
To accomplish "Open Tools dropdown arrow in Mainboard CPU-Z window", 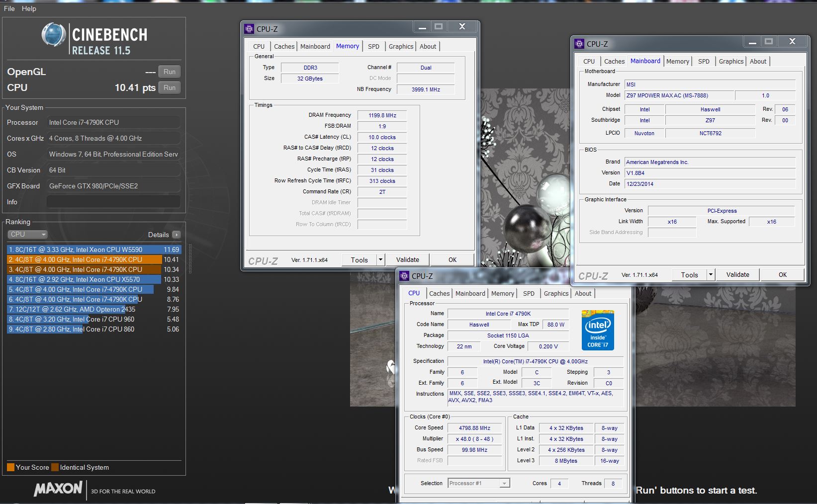I will point(711,274).
